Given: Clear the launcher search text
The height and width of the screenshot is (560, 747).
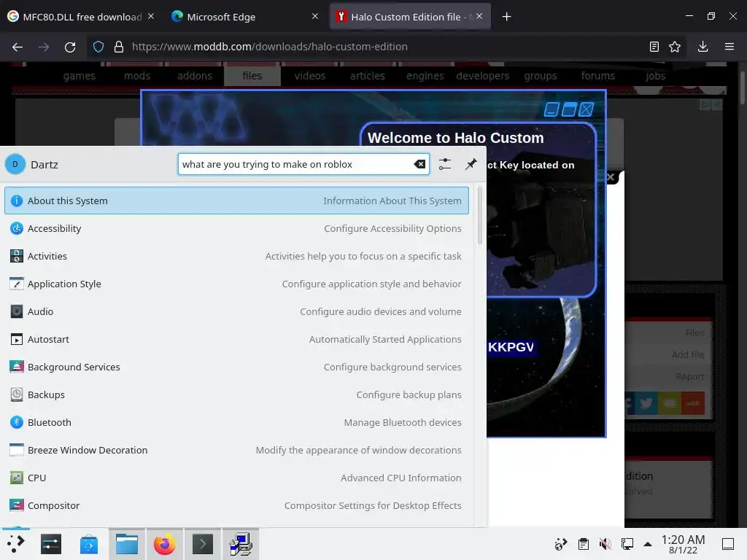Looking at the screenshot, I should 419,164.
